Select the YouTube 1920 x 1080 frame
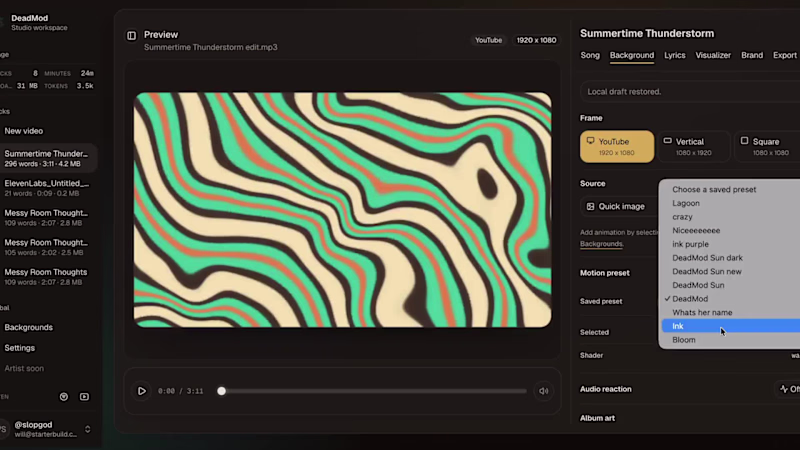 617,146
